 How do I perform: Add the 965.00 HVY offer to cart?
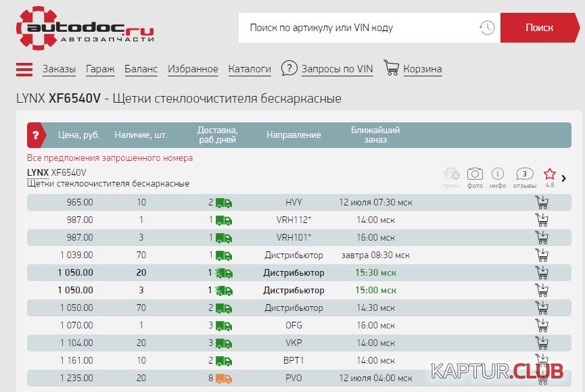pos(542,202)
